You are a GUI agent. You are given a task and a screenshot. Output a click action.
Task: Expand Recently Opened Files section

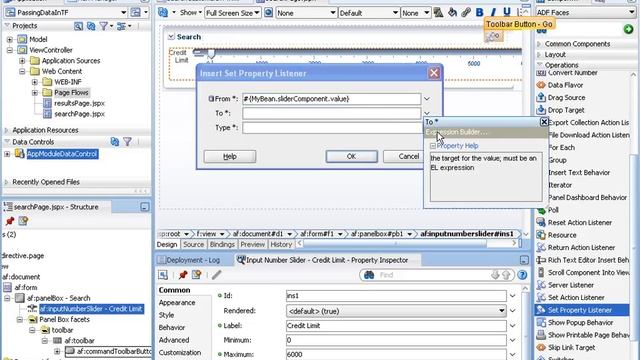pyautogui.click(x=6, y=182)
